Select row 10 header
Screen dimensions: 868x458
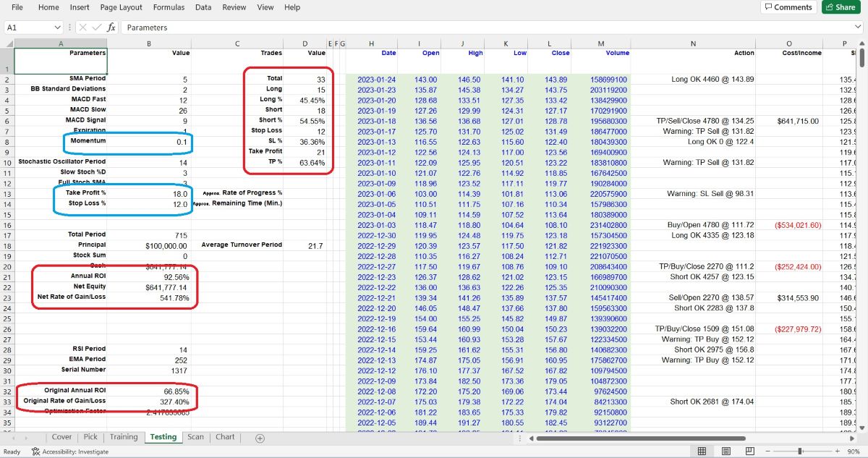[7, 162]
